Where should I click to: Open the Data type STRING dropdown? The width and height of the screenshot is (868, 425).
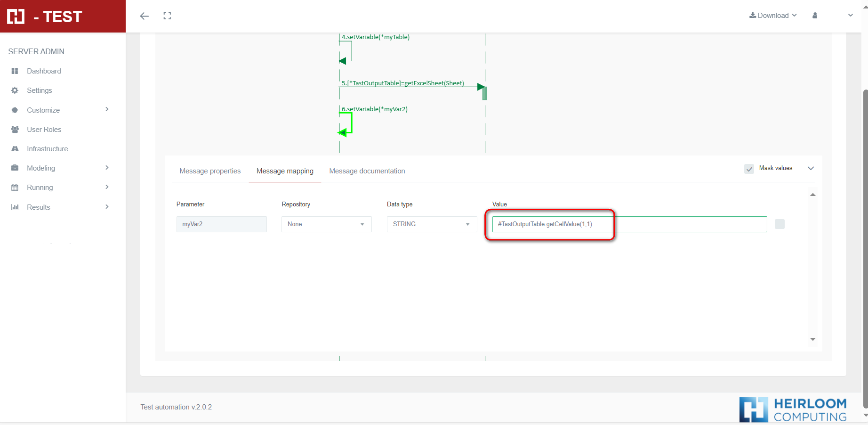click(x=432, y=224)
